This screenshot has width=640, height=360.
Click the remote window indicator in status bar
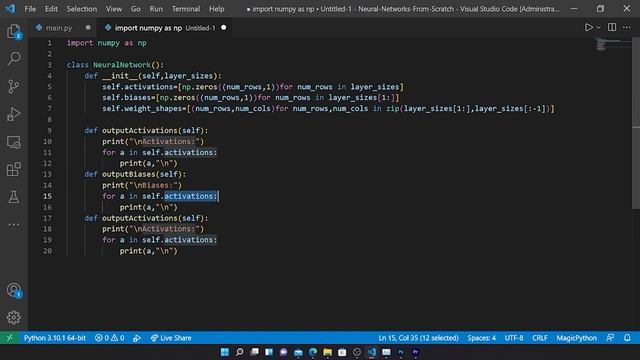coord(10,338)
